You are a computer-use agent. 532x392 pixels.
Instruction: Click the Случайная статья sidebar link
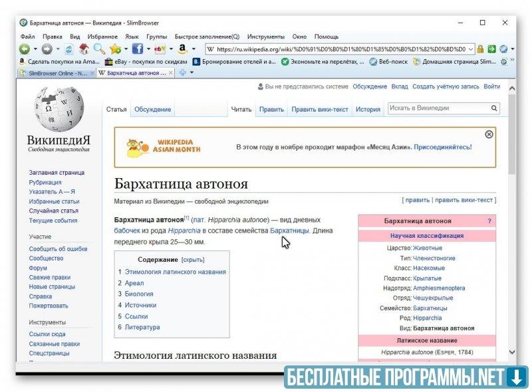[x=53, y=211]
